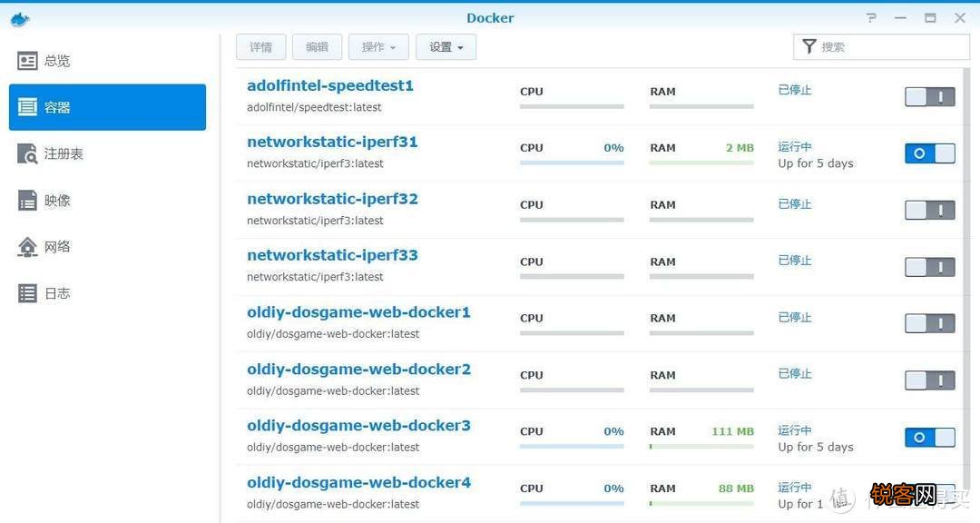Viewport: 980px width, 523px height.
Task: Click 已停止 status of oldiy-dosgame-web-docker1
Action: [x=794, y=317]
